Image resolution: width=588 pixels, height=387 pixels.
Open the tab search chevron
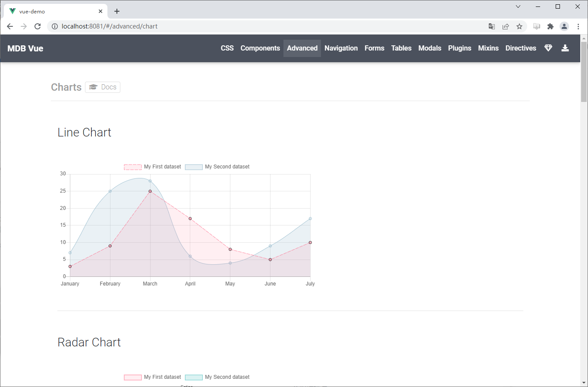[518, 6]
